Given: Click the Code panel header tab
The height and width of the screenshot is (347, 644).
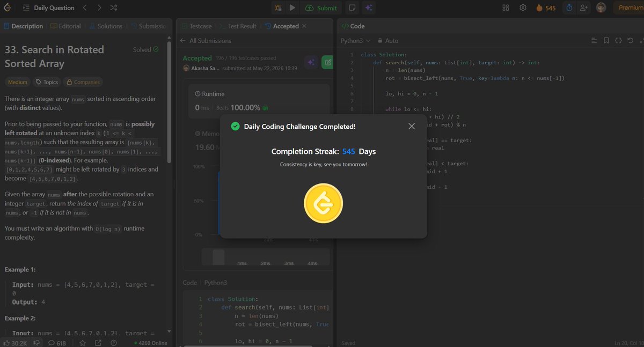Looking at the screenshot, I should [x=354, y=26].
